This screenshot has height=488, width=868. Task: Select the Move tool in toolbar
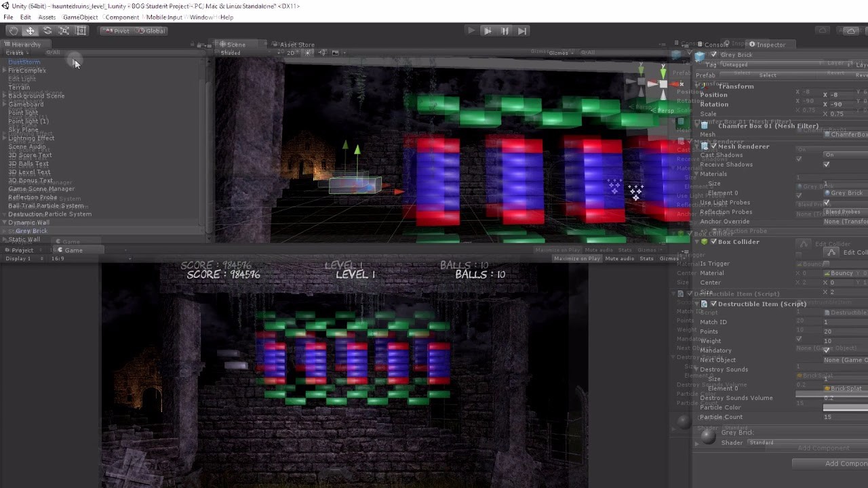point(31,30)
